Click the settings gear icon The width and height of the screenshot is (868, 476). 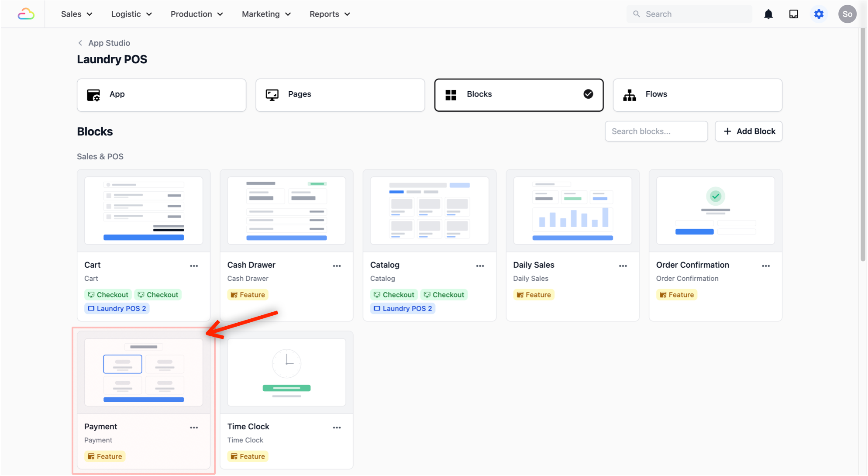[x=819, y=14]
